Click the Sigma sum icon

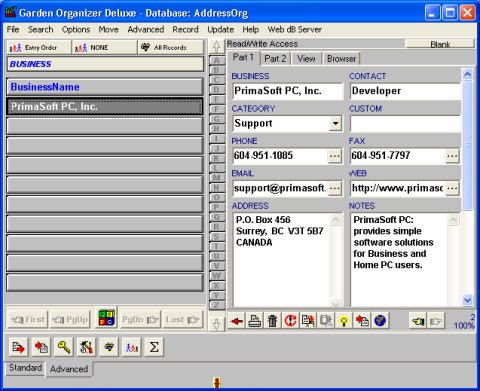click(x=154, y=347)
